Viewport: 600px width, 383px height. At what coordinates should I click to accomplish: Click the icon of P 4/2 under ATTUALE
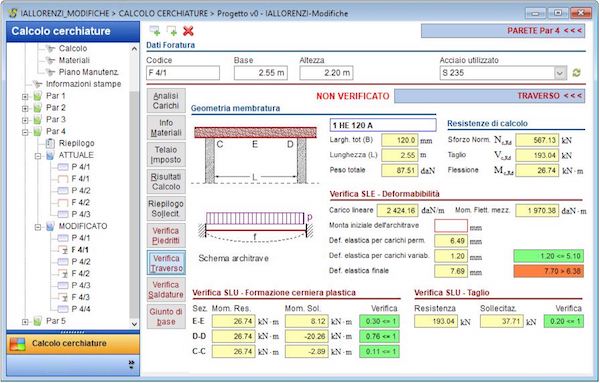pos(63,191)
